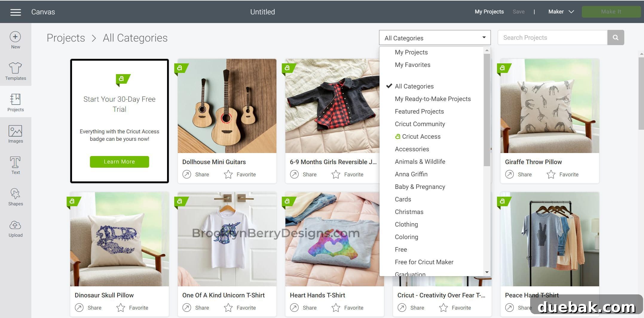Image resolution: width=644 pixels, height=318 pixels.
Task: Open the Upload panel
Action: pyautogui.click(x=16, y=228)
